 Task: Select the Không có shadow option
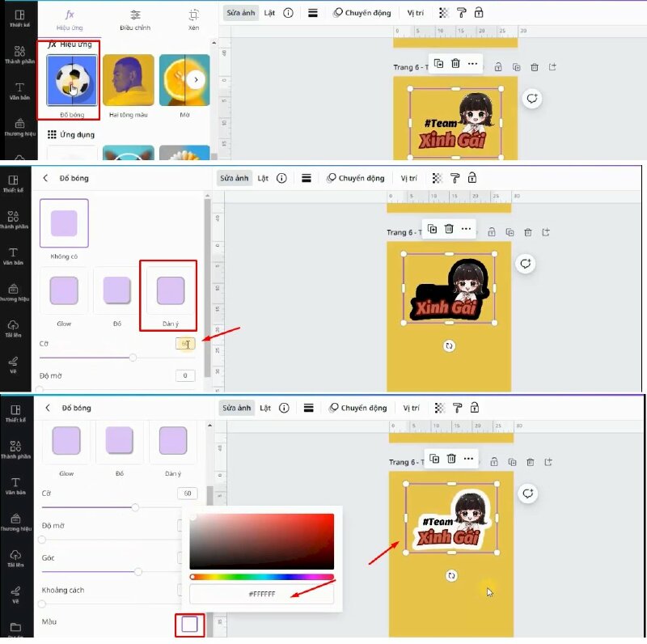64,222
